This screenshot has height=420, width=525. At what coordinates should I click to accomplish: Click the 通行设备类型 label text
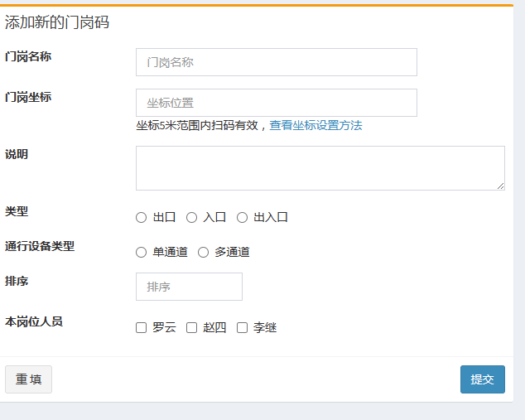pos(40,246)
